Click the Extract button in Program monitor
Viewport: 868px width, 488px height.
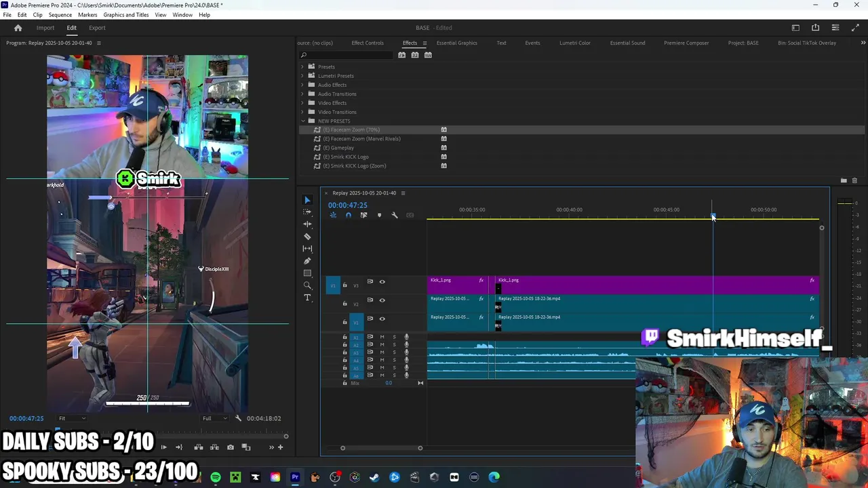[214, 447]
